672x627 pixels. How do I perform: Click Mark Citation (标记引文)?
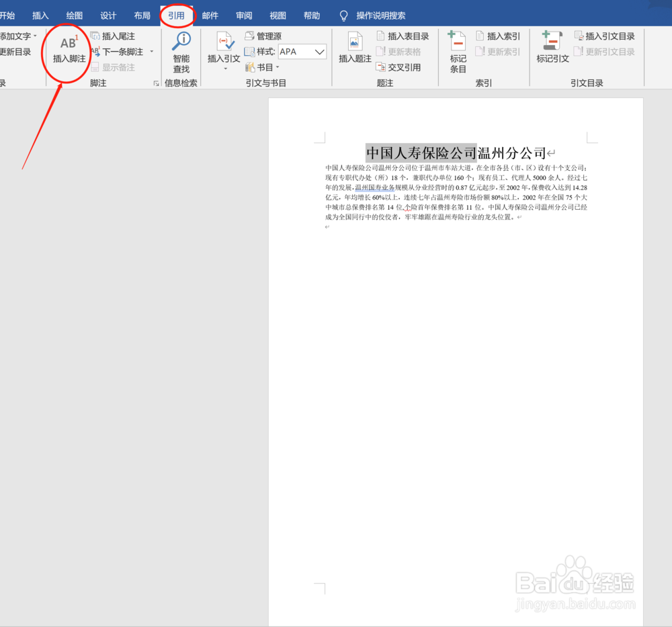point(552,48)
